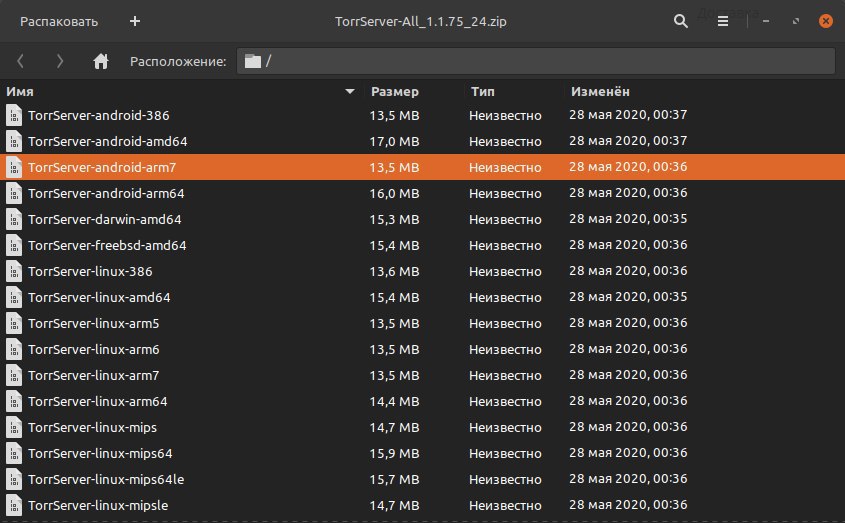Sort by the Тип column header
The image size is (845, 523).
pyautogui.click(x=482, y=91)
